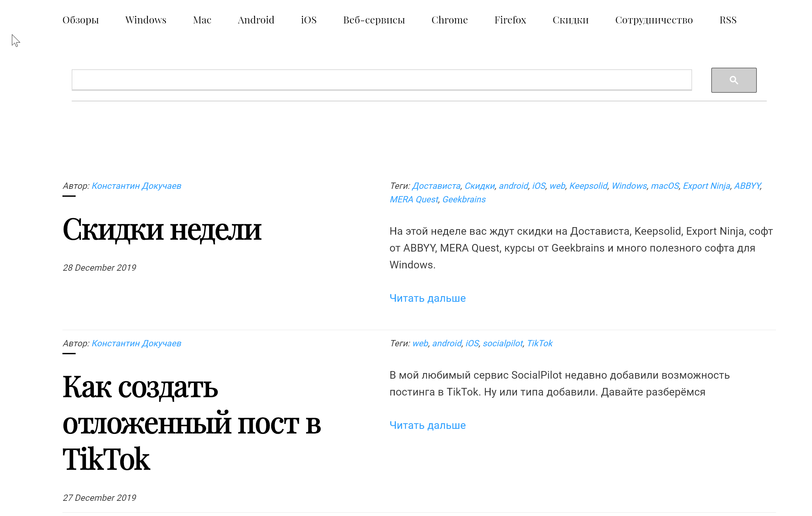Viewport: 812px width, 516px height.
Task: Click Читать дальше under Скидки недели
Action: point(427,298)
